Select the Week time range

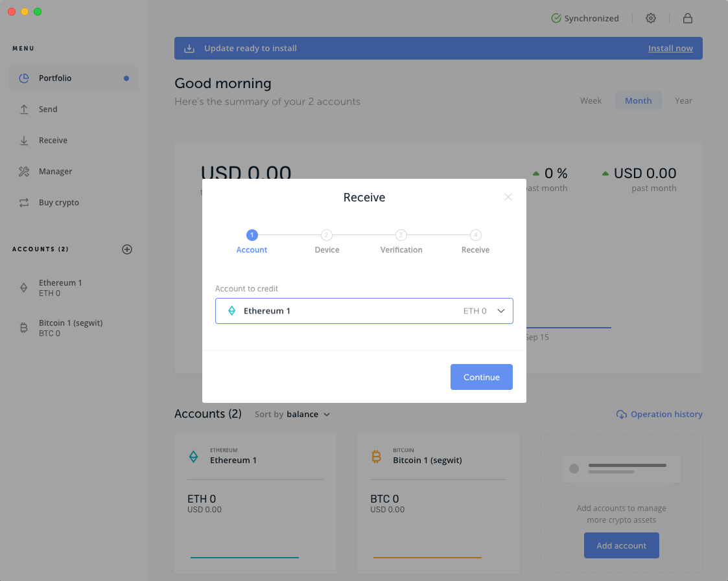(x=591, y=100)
